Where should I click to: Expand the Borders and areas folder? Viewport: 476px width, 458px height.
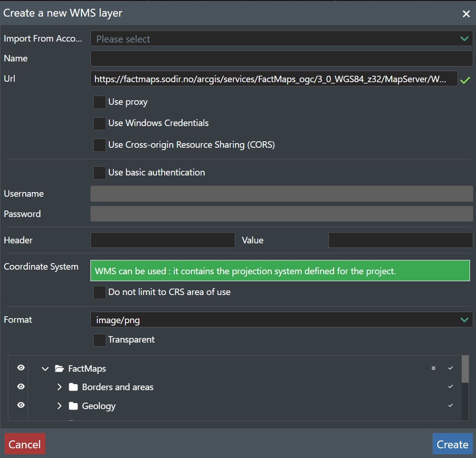(59, 387)
